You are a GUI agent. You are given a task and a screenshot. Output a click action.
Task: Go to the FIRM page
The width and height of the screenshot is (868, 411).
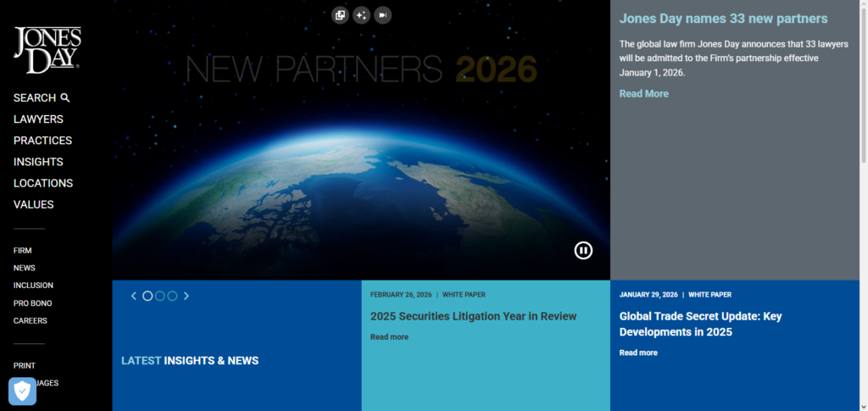(23, 251)
